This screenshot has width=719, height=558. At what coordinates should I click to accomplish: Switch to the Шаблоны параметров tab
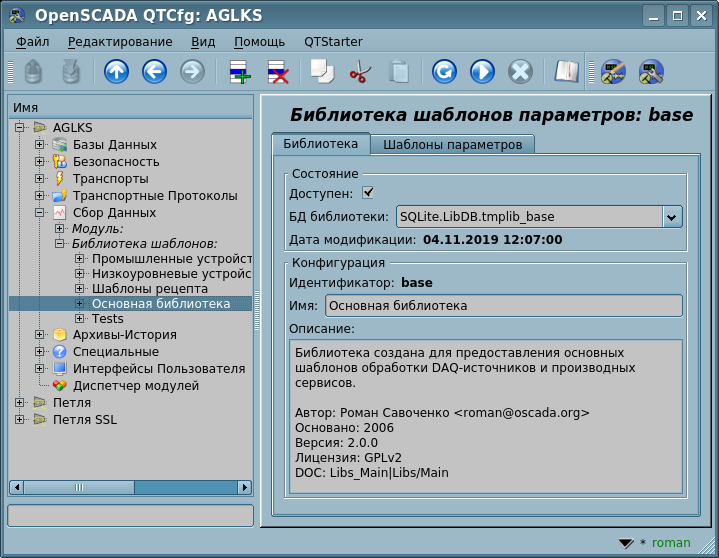point(453,144)
